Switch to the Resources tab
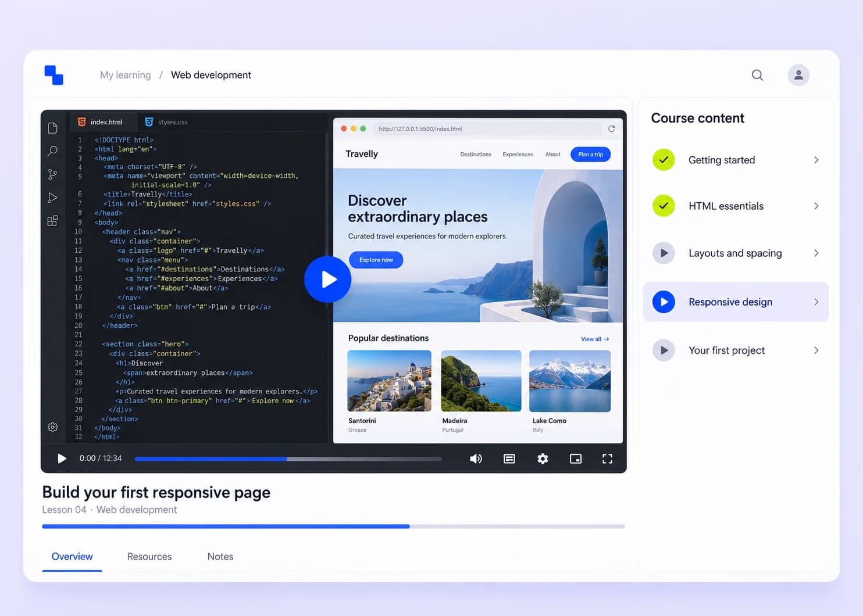Image resolution: width=863 pixels, height=616 pixels. (149, 556)
